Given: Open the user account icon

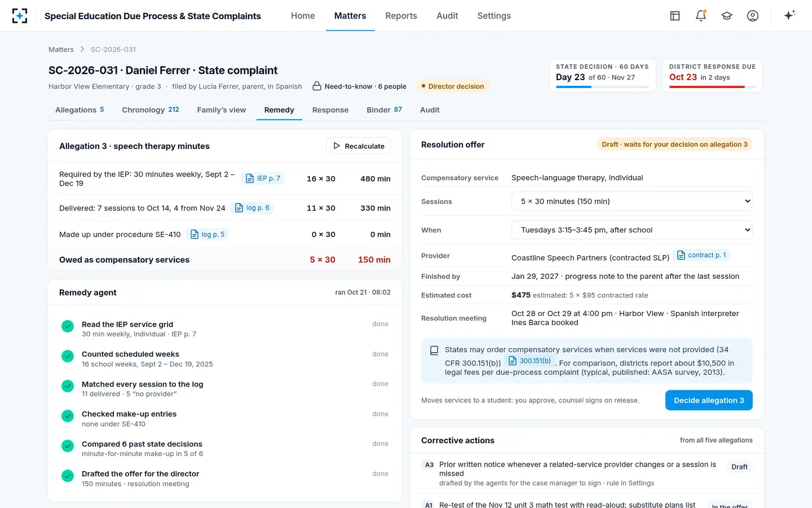Looking at the screenshot, I should pyautogui.click(x=753, y=16).
